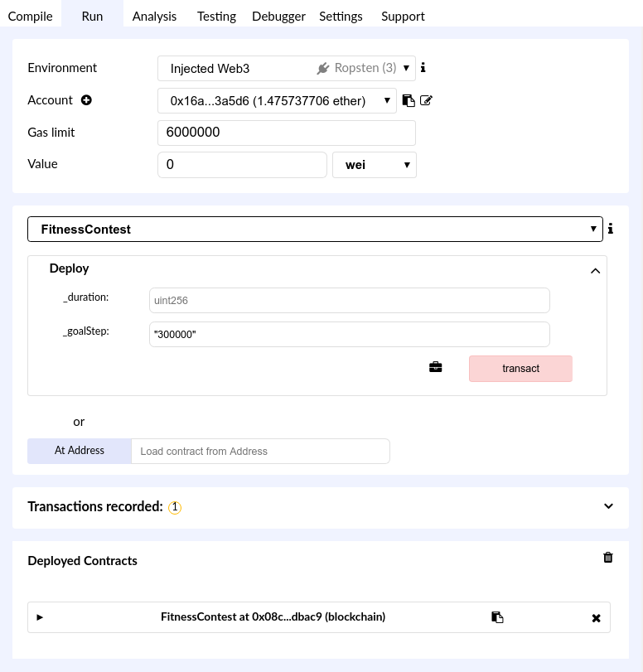
Task: Click the At Address button
Action: (x=80, y=451)
